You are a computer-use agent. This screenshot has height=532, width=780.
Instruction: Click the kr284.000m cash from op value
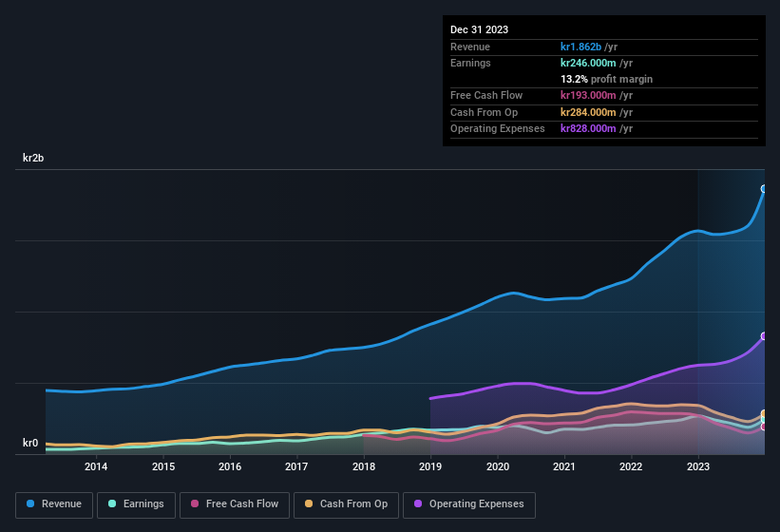coord(588,112)
